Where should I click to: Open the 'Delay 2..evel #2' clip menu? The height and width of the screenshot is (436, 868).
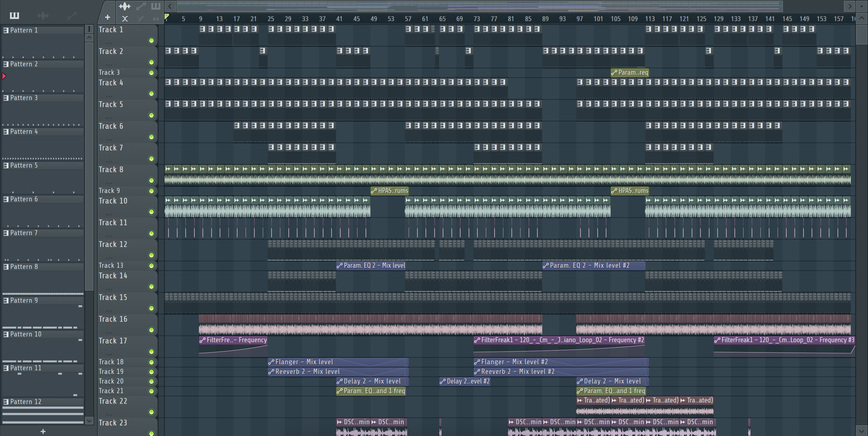pyautogui.click(x=442, y=382)
